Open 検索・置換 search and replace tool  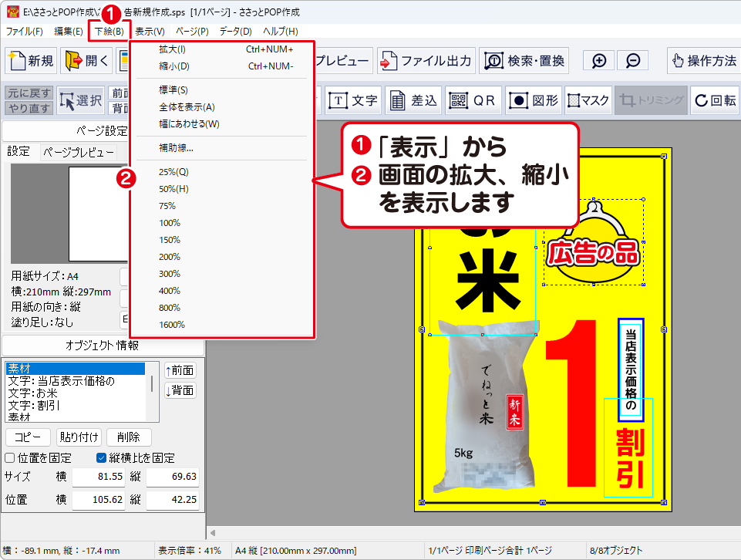point(527,61)
